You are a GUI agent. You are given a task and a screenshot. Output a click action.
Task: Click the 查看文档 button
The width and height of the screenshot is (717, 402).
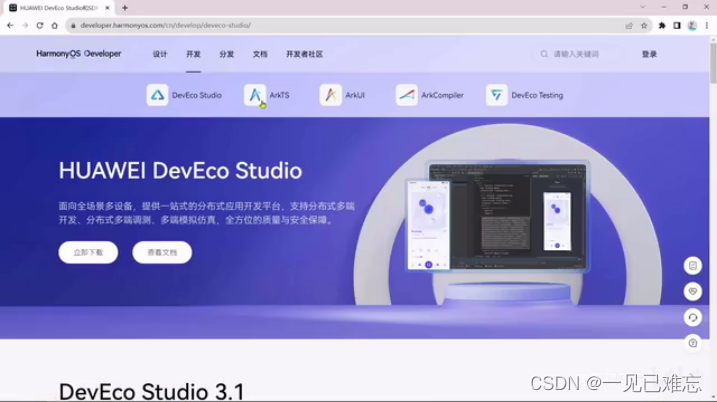(162, 252)
